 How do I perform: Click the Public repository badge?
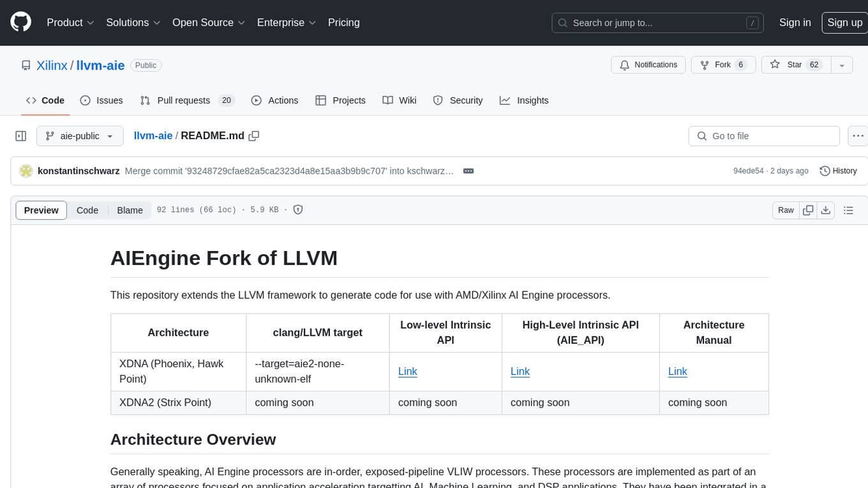(x=146, y=65)
